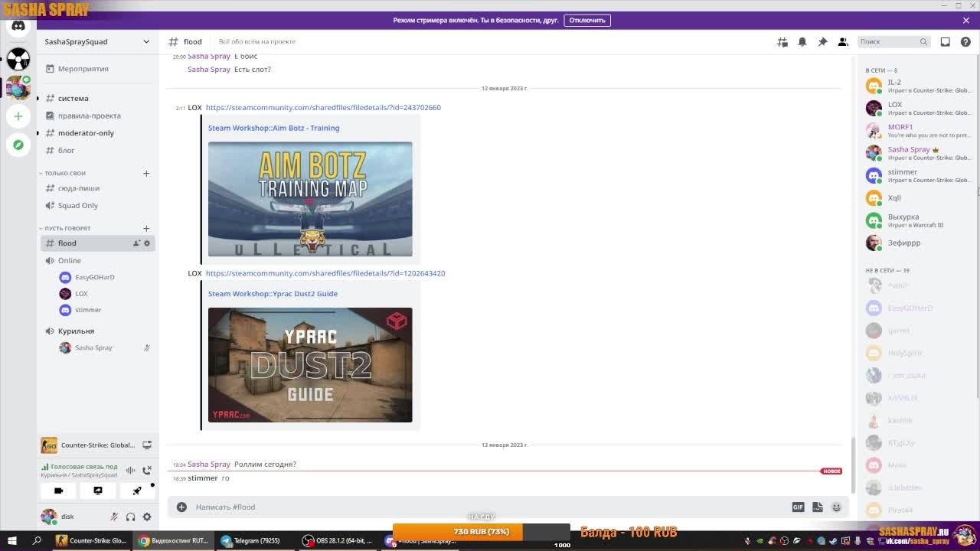Start screen share button
Image resolution: width=980 pixels, height=551 pixels.
(x=97, y=491)
